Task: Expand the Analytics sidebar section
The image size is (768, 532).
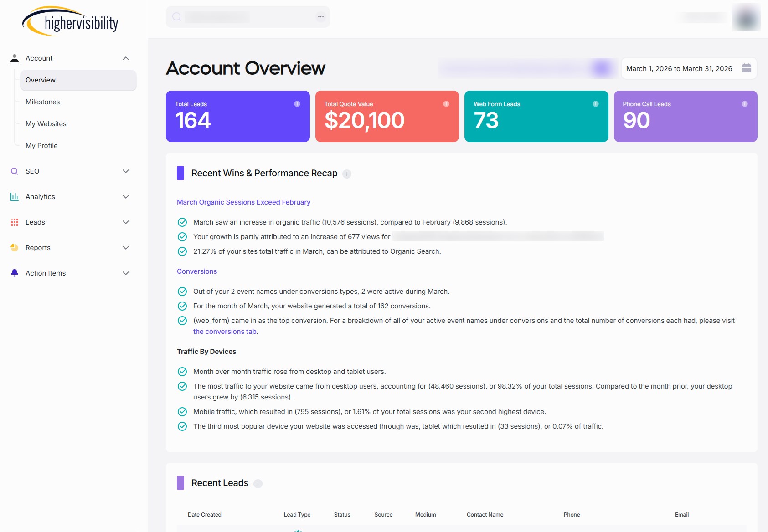Action: (x=126, y=197)
